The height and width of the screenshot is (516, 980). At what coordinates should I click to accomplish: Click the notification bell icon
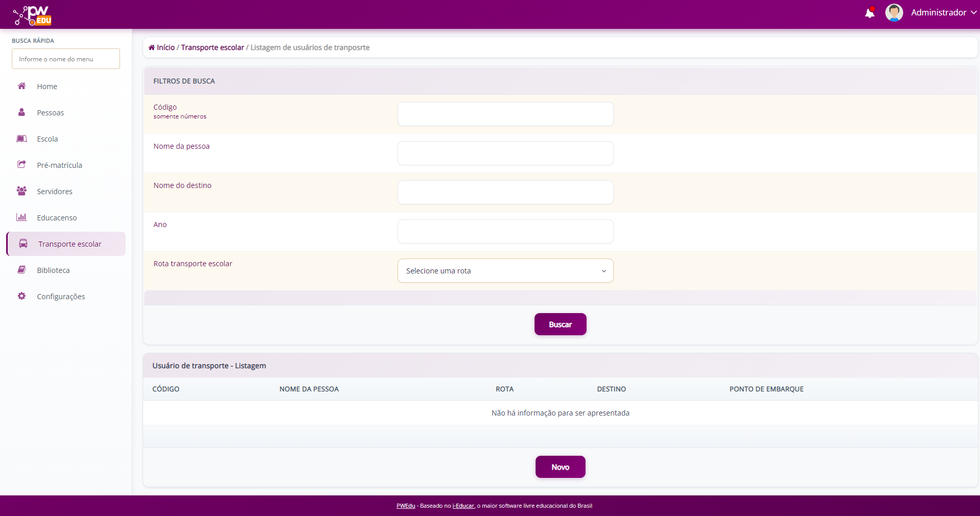coord(869,13)
